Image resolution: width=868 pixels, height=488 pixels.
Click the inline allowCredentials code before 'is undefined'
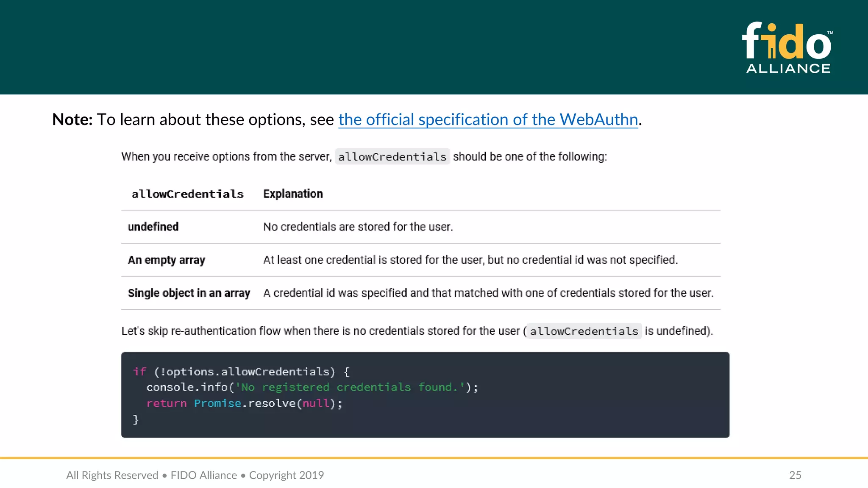[x=584, y=331]
